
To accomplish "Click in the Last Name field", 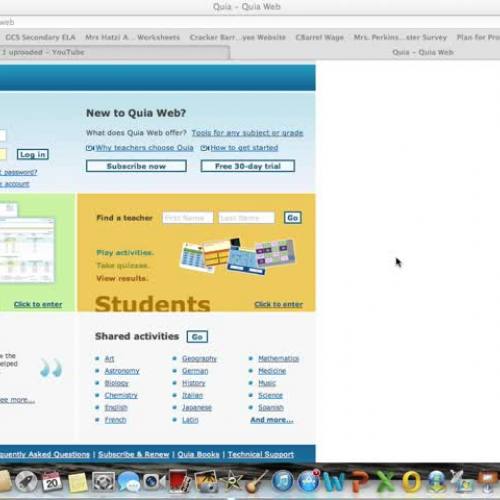I will pos(247,218).
